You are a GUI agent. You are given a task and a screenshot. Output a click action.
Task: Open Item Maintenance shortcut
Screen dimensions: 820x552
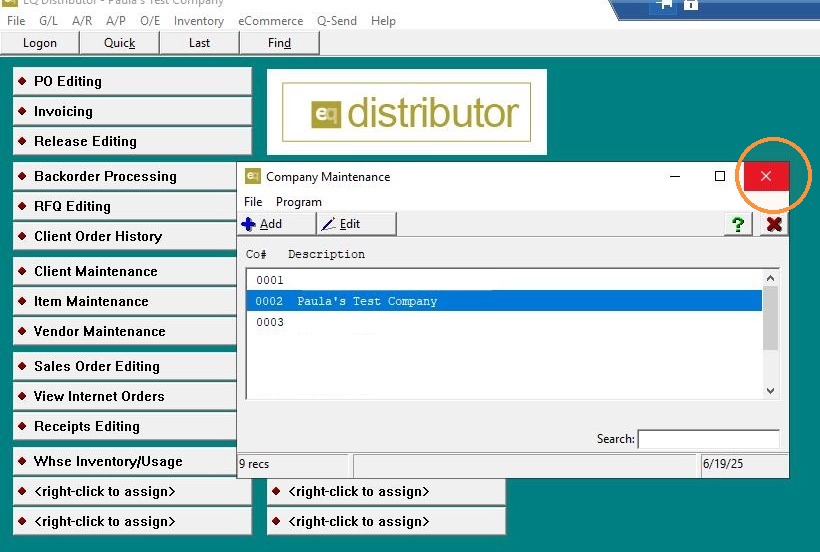tap(124, 301)
